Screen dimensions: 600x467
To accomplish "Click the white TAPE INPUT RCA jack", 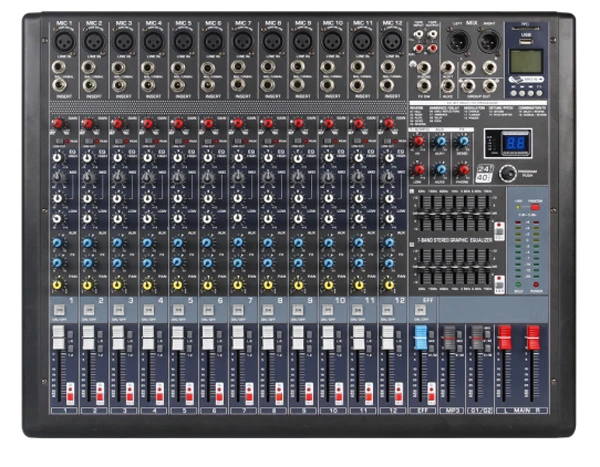I will coord(419,35).
